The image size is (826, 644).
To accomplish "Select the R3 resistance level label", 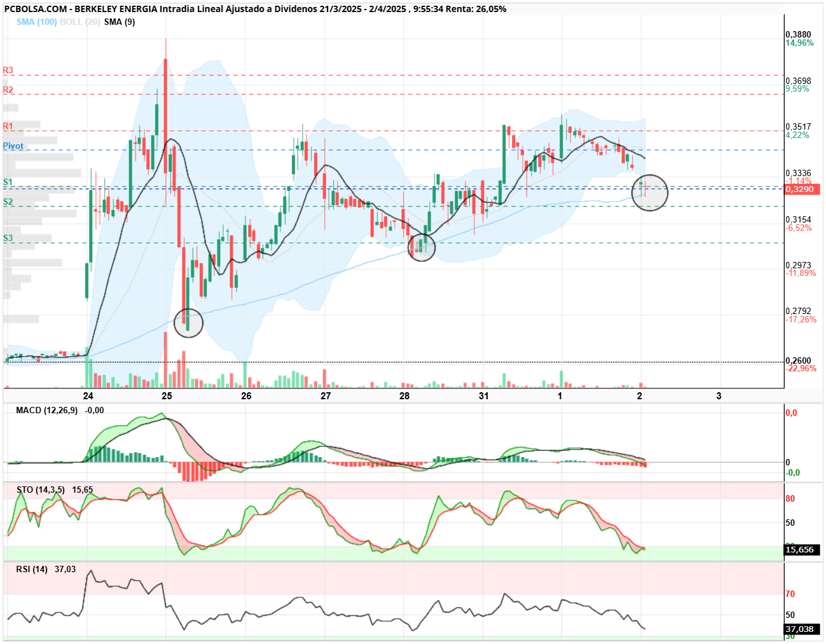I will point(8,70).
